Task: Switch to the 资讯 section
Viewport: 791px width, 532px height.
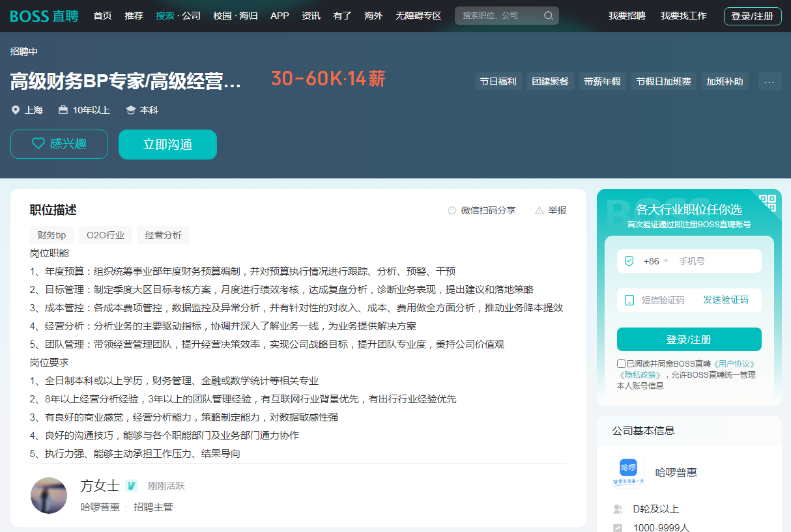Action: [311, 16]
